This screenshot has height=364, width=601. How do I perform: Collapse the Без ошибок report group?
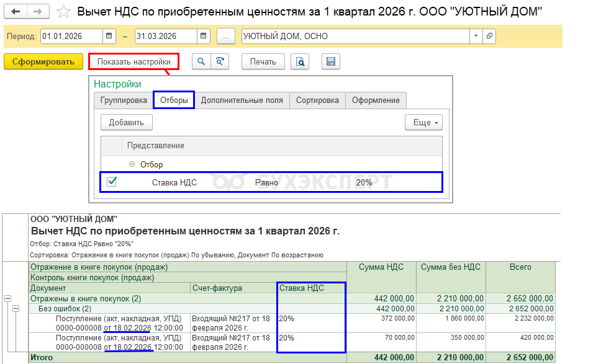point(16,308)
